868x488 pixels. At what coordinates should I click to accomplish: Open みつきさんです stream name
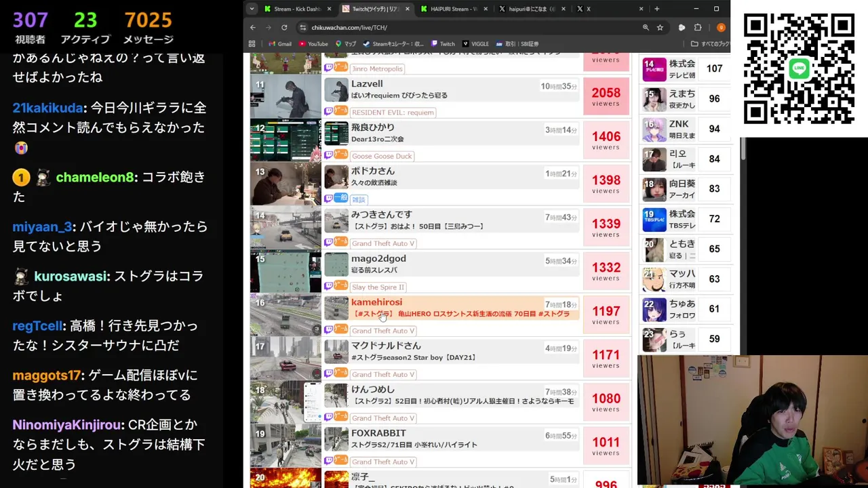(x=381, y=214)
